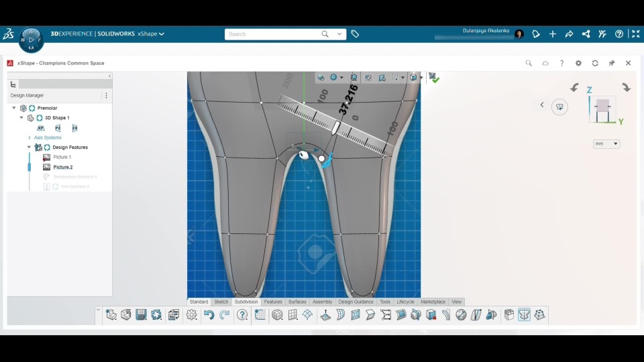Click the help question icon in action bar
The height and width of the screenshot is (362, 644).
pyautogui.click(x=242, y=315)
